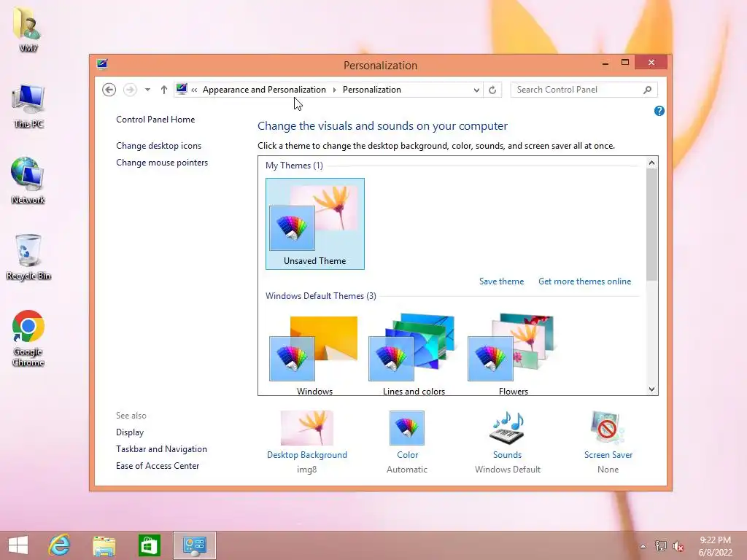Click the themes list scroll up arrow
Screen dimensions: 747x560
(x=651, y=163)
